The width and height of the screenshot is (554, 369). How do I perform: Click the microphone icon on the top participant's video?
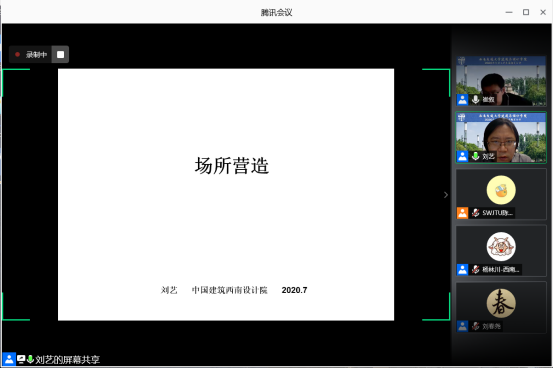[x=476, y=99]
